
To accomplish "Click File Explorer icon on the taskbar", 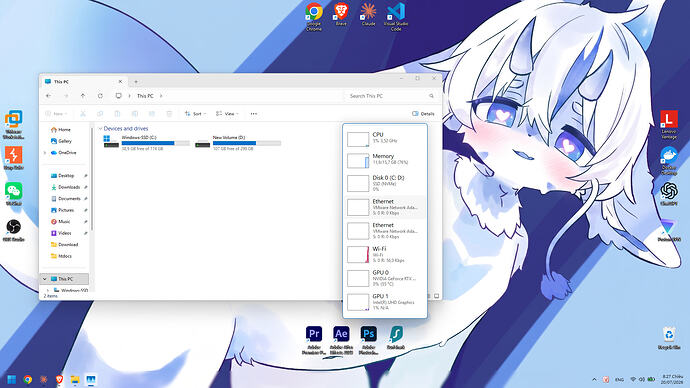I will click(75, 379).
